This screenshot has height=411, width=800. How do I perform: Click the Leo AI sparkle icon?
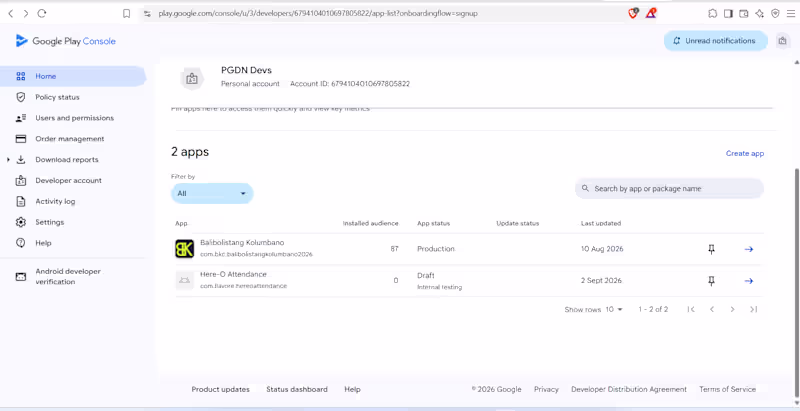click(x=760, y=14)
